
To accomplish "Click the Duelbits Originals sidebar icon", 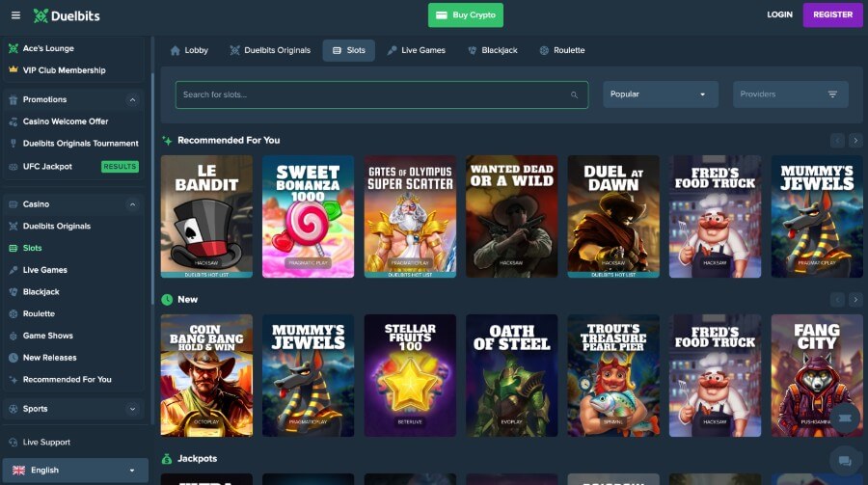I will click(14, 226).
